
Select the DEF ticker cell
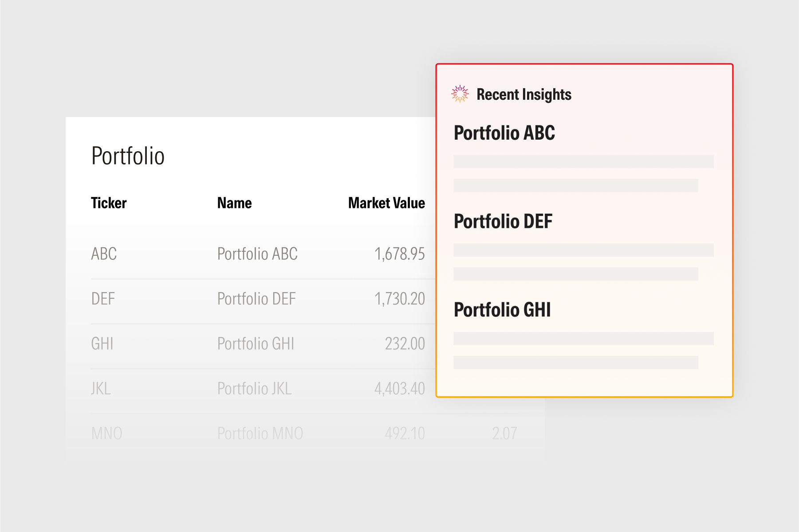coord(103,299)
